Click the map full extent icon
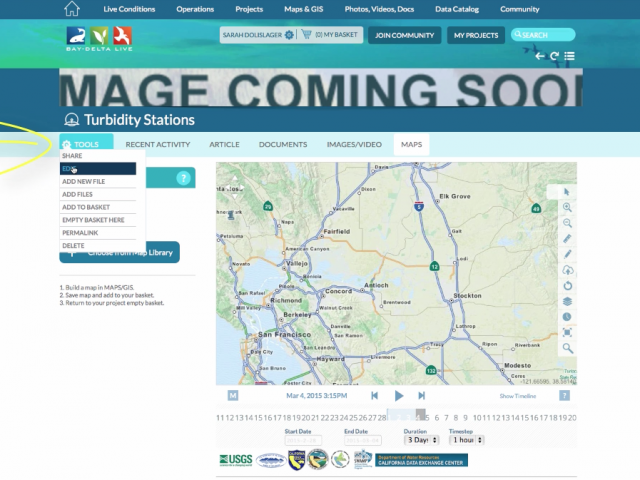This screenshot has width=640, height=480. tap(567, 332)
